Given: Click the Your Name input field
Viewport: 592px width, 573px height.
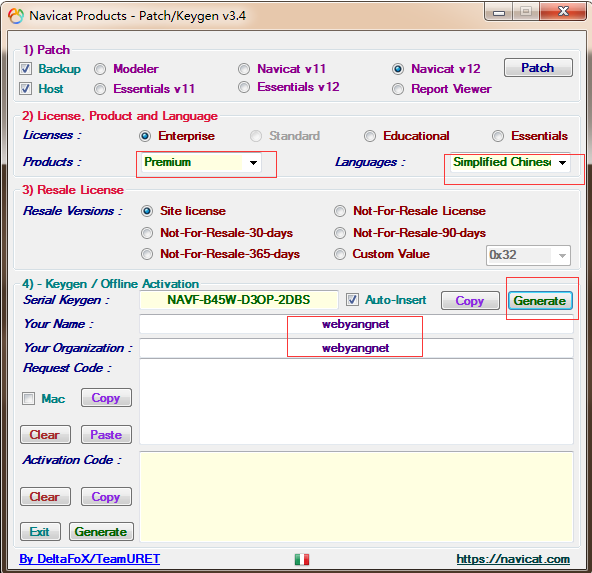Looking at the screenshot, I should [356, 324].
